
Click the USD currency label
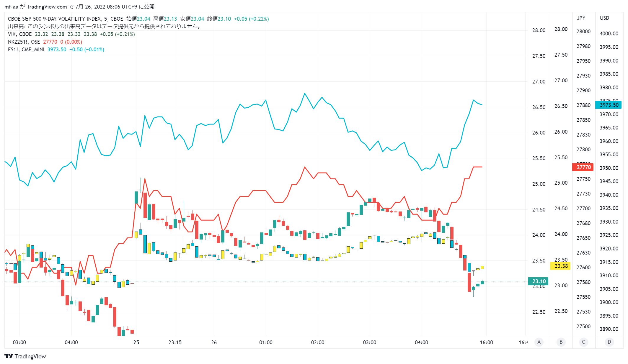pos(604,18)
